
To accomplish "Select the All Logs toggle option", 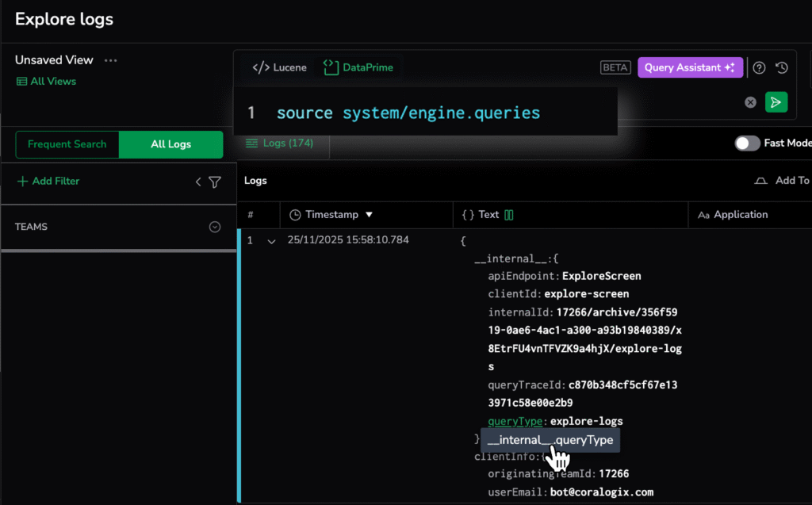I will pyautogui.click(x=170, y=144).
